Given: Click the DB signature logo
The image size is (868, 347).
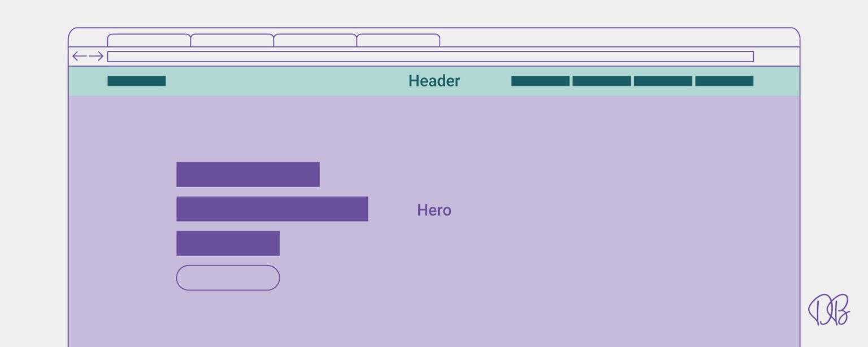Looking at the screenshot, I should pos(829,310).
